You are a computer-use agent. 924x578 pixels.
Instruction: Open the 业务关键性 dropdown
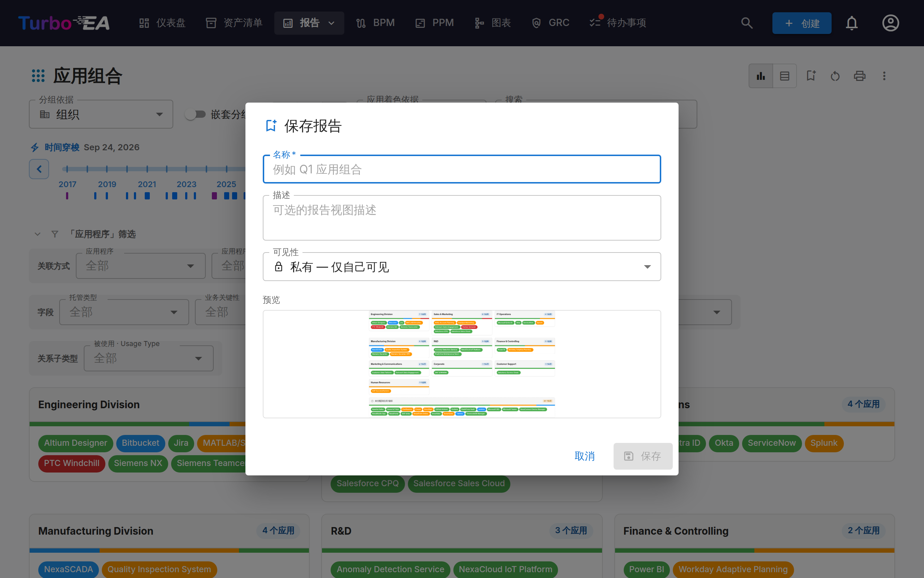tap(221, 312)
